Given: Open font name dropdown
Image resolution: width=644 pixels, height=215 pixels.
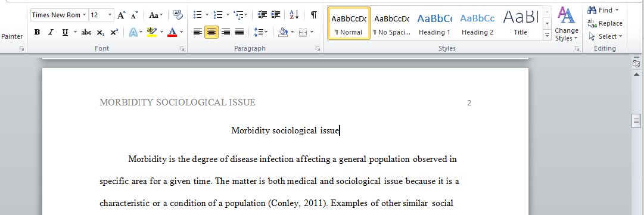Looking at the screenshot, I should [84, 15].
